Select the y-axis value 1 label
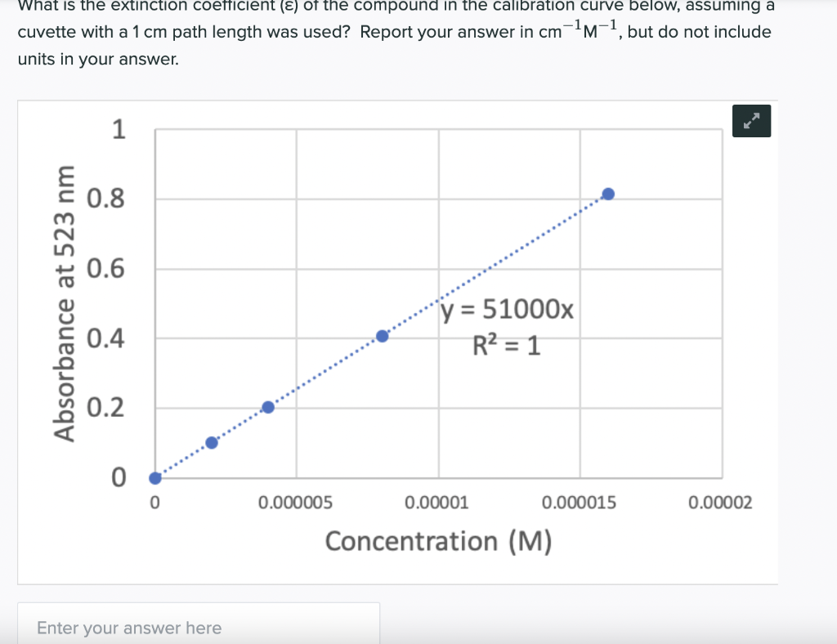Image resolution: width=837 pixels, height=644 pixels. (x=119, y=130)
